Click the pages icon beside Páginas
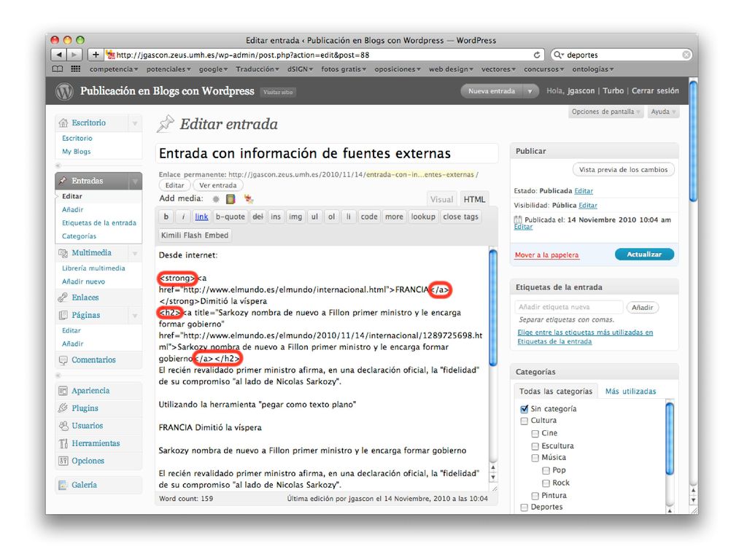 (63, 315)
